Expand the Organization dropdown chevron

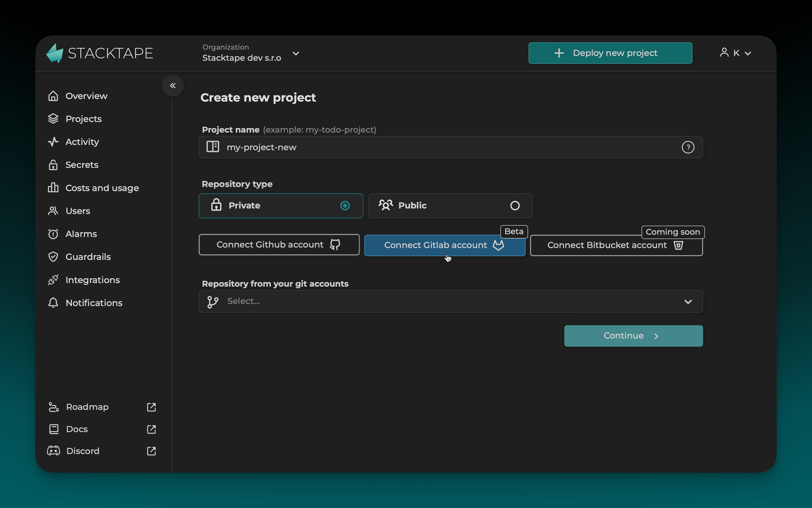296,53
